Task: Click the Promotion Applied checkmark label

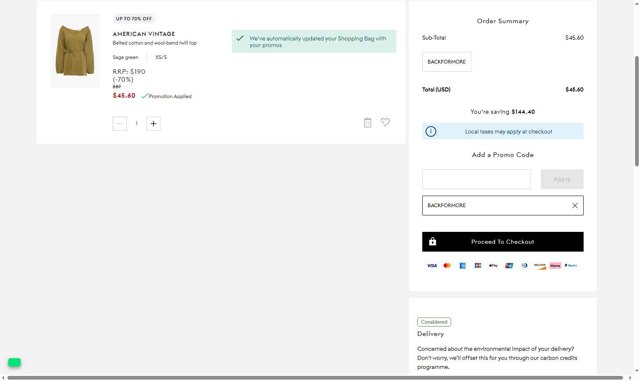Action: click(x=167, y=96)
